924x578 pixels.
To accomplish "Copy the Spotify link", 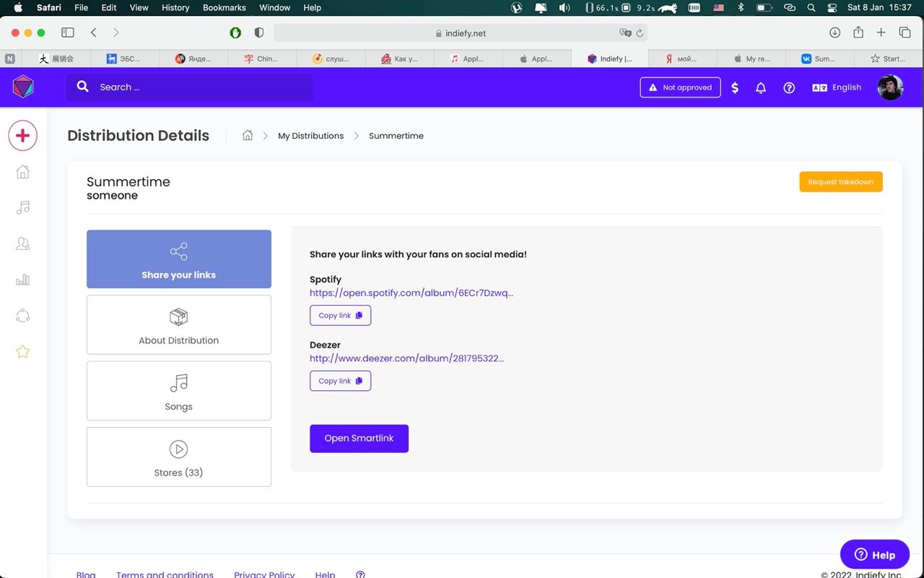I will (x=340, y=316).
